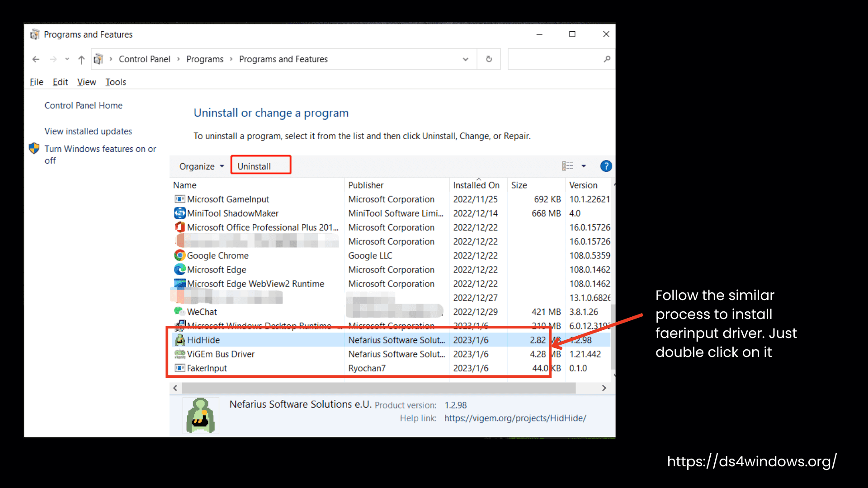The height and width of the screenshot is (488, 868).
Task: Select the MiniTool ShadowMaker name text
Action: pyautogui.click(x=233, y=213)
